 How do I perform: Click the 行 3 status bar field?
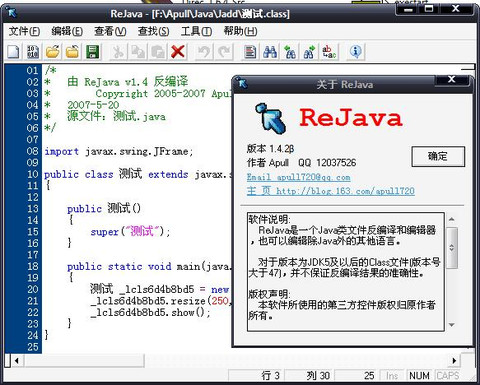[x=256, y=376]
